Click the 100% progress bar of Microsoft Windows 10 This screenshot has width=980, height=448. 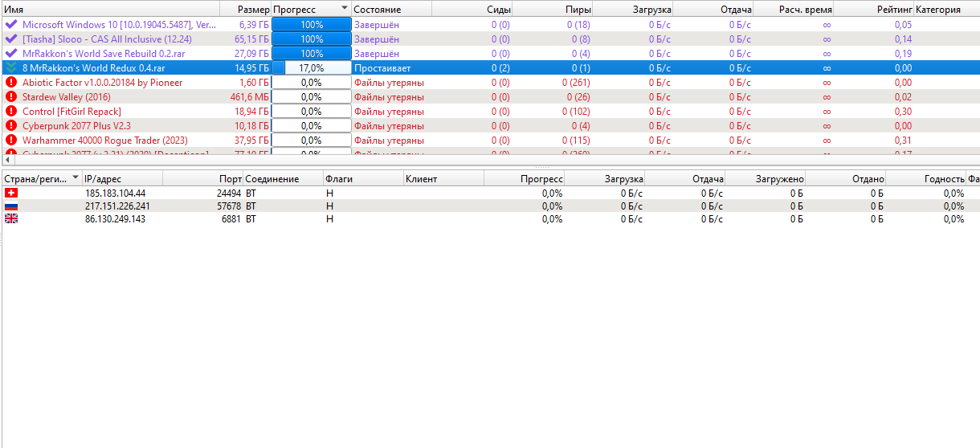click(x=312, y=25)
